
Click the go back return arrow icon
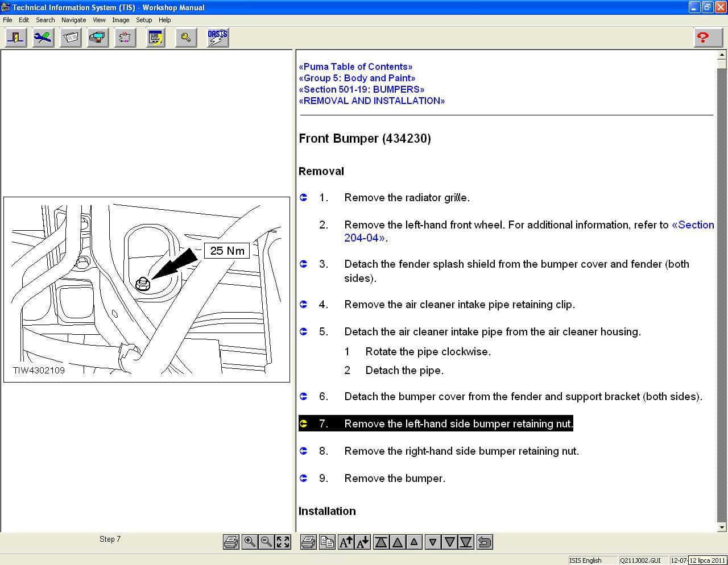tap(485, 542)
